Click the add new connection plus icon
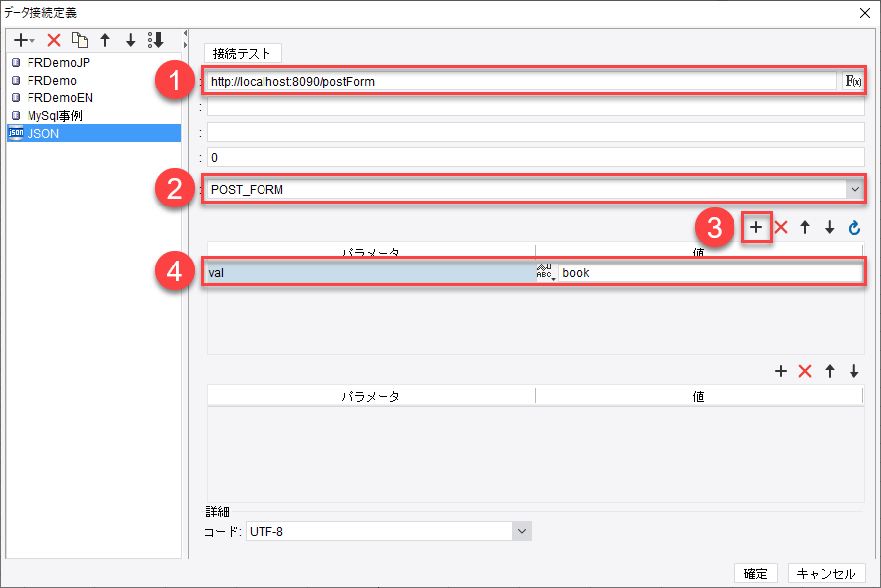The width and height of the screenshot is (881, 588). pyautogui.click(x=23, y=40)
